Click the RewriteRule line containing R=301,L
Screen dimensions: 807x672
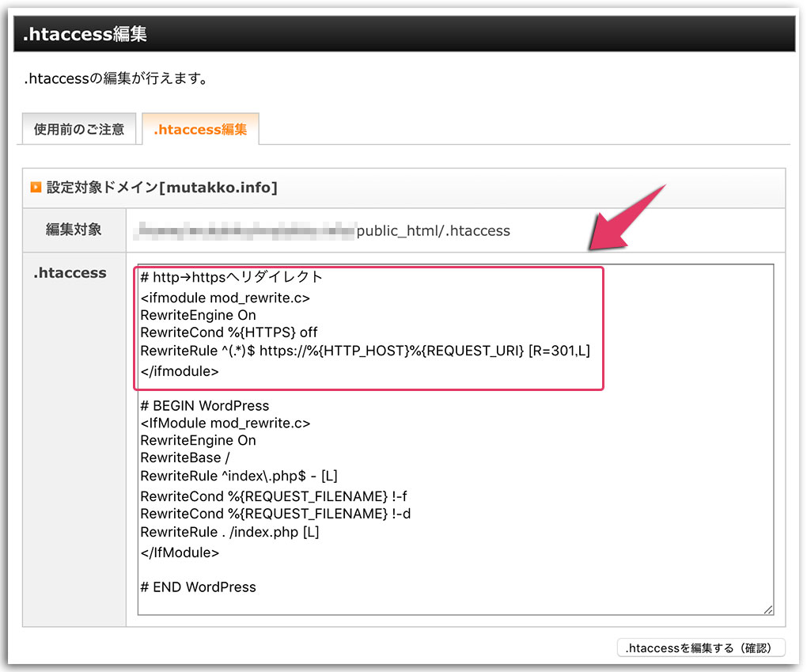coord(365,351)
